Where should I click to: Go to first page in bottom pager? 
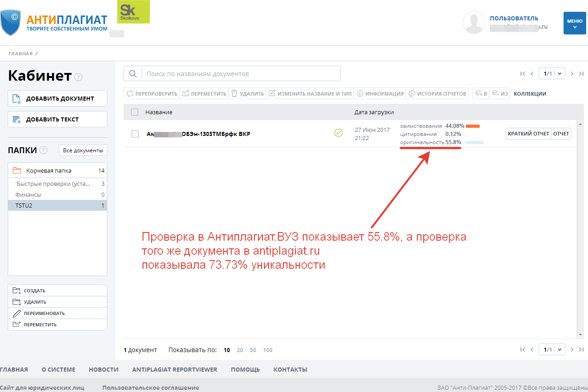[x=523, y=349]
